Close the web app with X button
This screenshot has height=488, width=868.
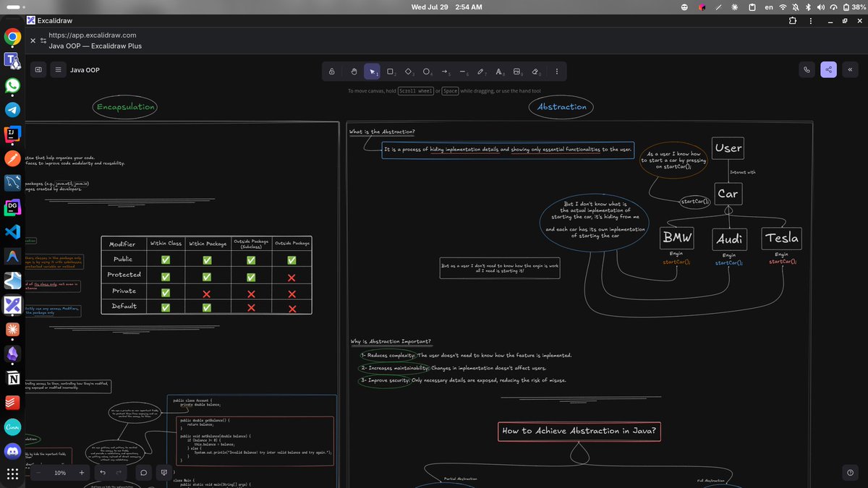tap(33, 40)
